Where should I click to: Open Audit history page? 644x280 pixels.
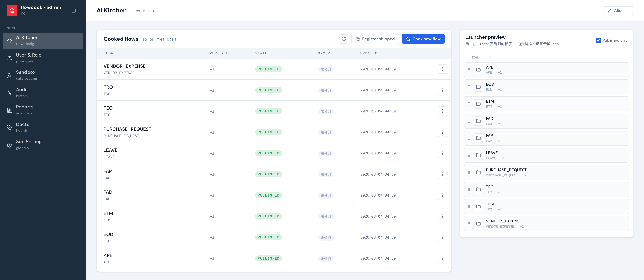[x=43, y=93]
